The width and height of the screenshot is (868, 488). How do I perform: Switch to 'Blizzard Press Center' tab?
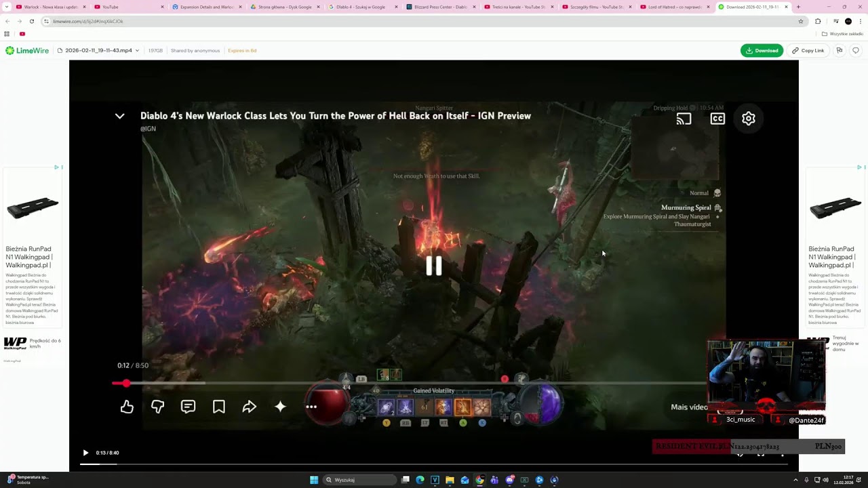[x=441, y=7]
